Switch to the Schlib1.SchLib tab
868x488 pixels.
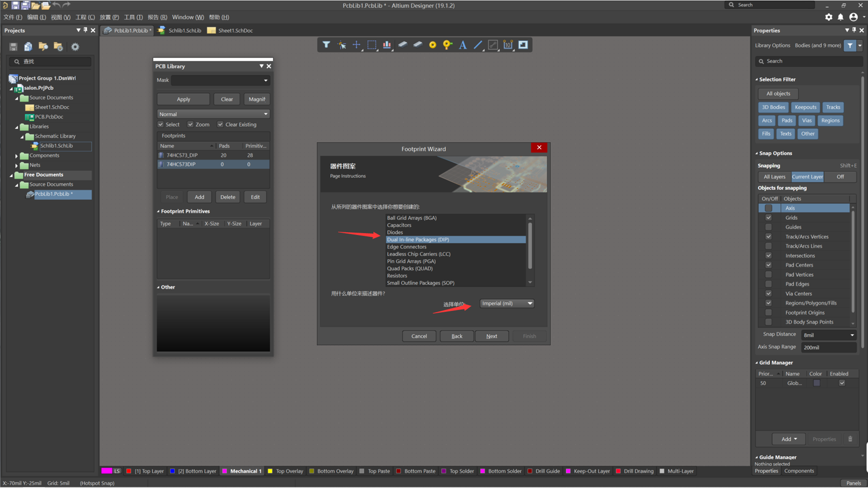click(x=180, y=31)
